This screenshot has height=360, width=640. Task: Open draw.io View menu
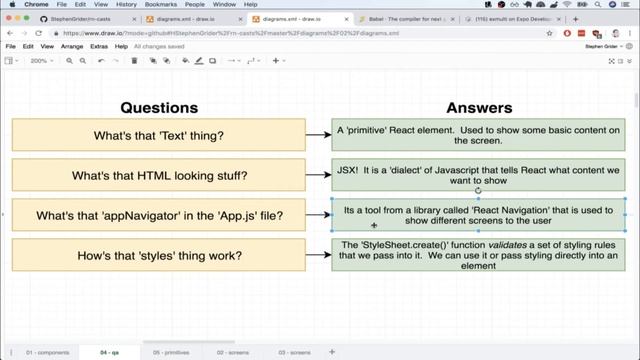[x=47, y=47]
